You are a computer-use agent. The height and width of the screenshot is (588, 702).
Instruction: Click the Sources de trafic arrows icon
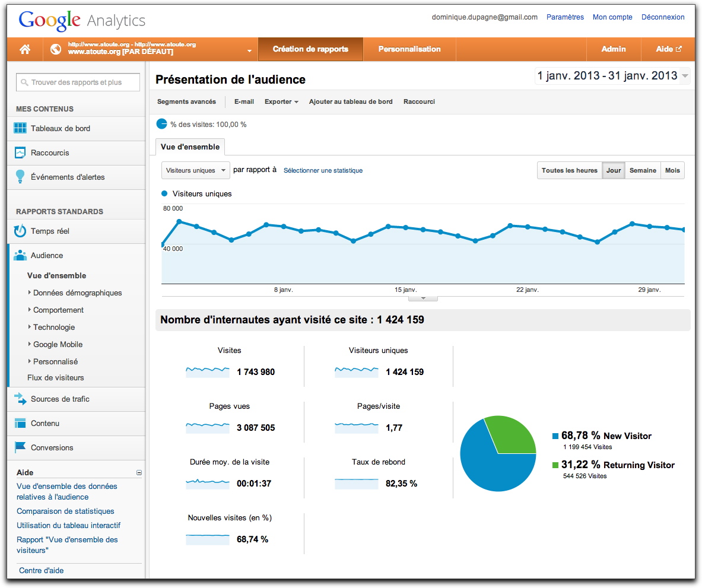coord(20,399)
